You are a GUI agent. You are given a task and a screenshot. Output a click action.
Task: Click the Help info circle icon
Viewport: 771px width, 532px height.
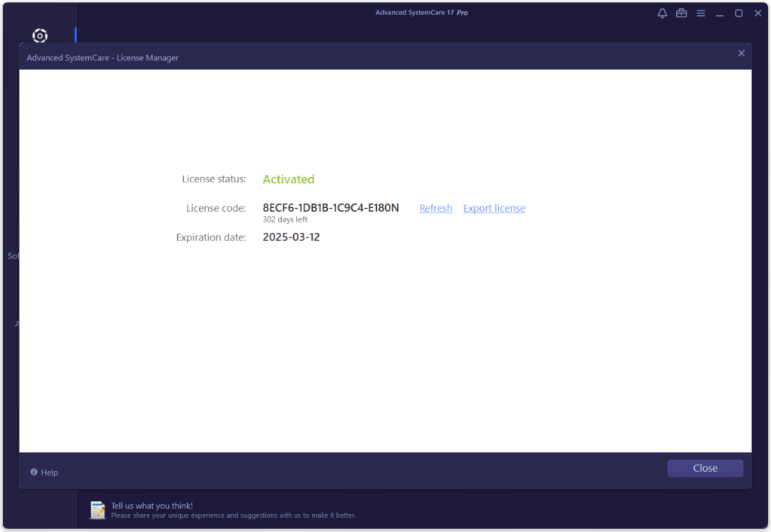click(34, 472)
